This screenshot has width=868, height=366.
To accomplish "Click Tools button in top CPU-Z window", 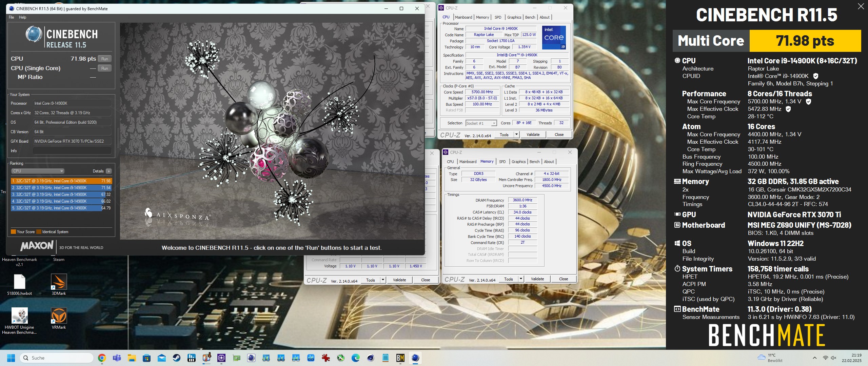I will pos(504,135).
